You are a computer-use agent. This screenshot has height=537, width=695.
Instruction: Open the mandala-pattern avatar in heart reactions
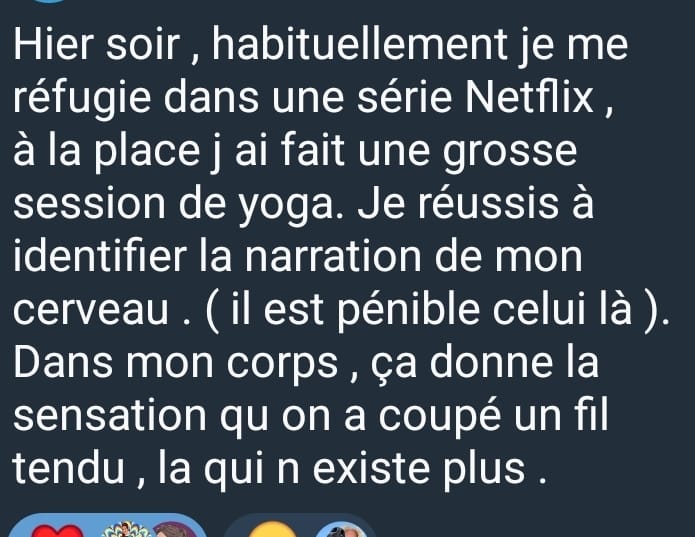(126, 529)
